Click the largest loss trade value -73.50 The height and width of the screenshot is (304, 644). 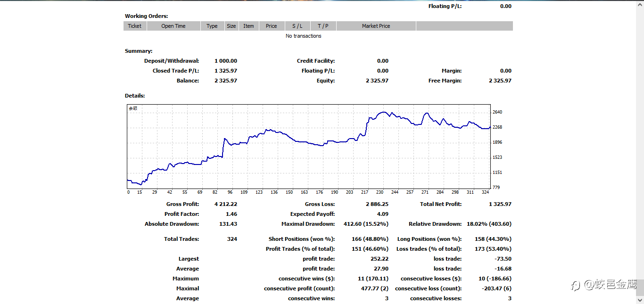[x=503, y=259]
